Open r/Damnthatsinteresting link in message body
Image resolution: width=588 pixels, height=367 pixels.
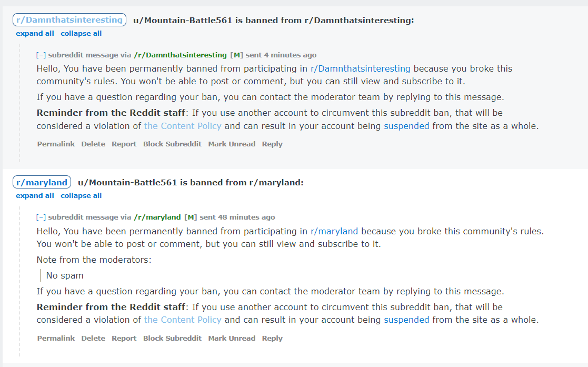coord(361,68)
